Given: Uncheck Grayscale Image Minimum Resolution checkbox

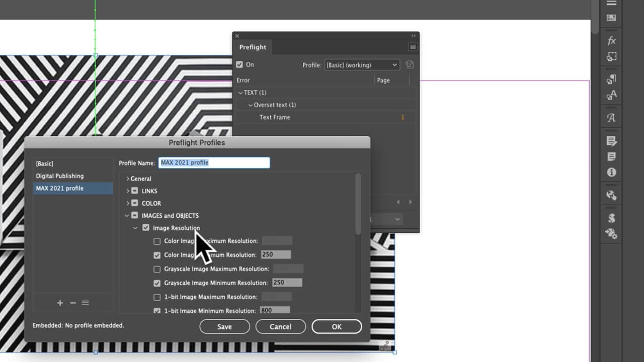Looking at the screenshot, I should (x=157, y=283).
